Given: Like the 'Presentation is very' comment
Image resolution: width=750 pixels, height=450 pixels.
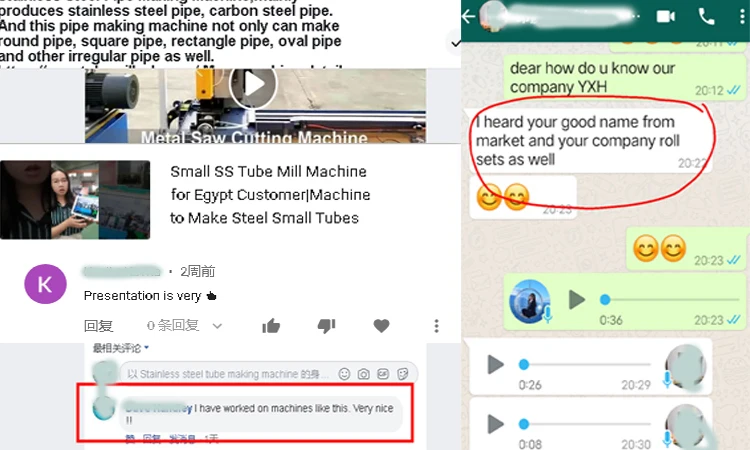Looking at the screenshot, I should point(271,326).
